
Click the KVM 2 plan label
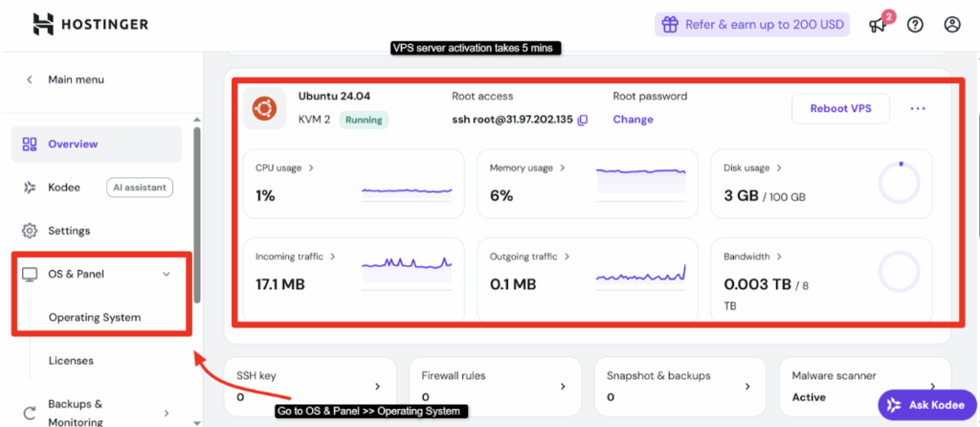(x=314, y=120)
